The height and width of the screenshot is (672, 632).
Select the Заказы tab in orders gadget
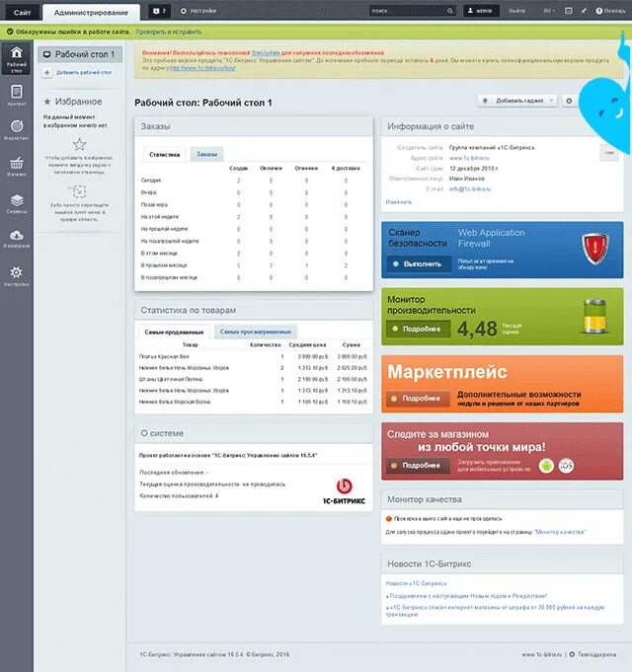206,154
